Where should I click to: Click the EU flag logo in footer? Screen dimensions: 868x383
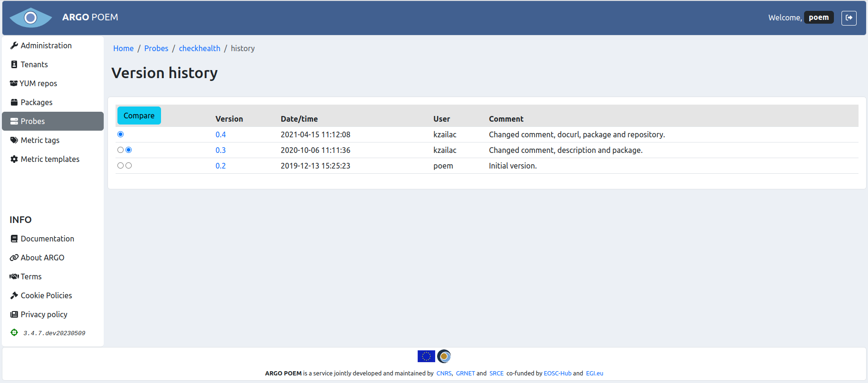pos(426,356)
